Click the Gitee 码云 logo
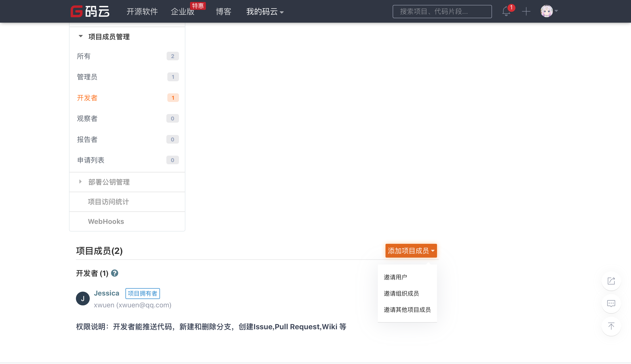631x364 pixels. pos(90,11)
